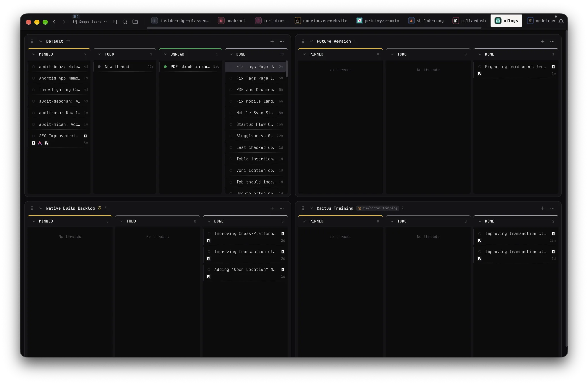
Task: Collapse the Future Version board section
Action: point(311,41)
